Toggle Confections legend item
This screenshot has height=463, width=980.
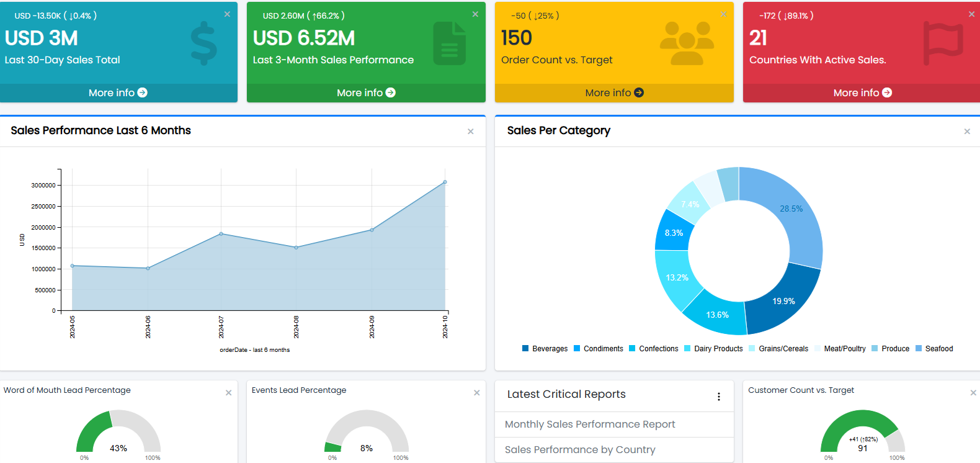pos(654,349)
